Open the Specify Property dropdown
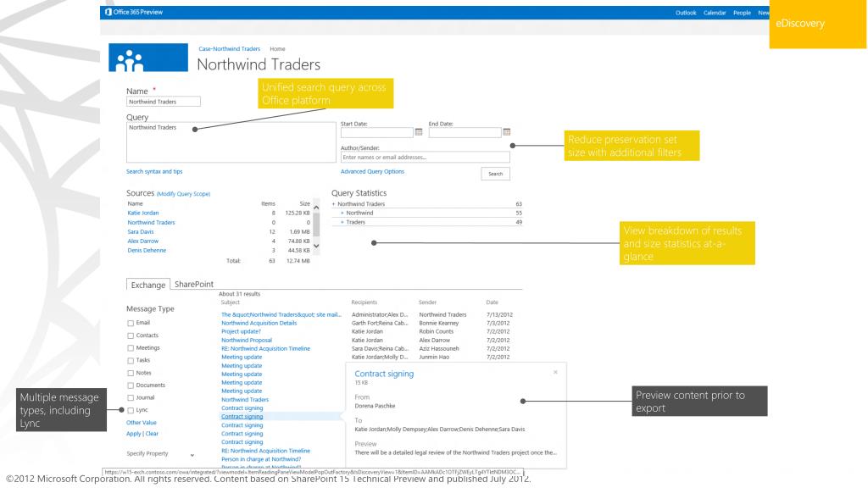This screenshot has height=488, width=868. [192, 455]
